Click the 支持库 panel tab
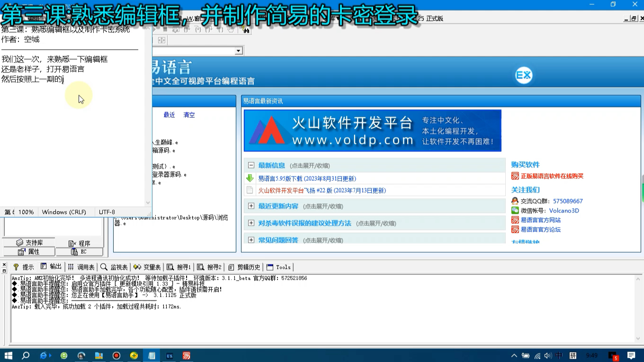Image resolution: width=644 pixels, height=362 pixels. click(29, 242)
